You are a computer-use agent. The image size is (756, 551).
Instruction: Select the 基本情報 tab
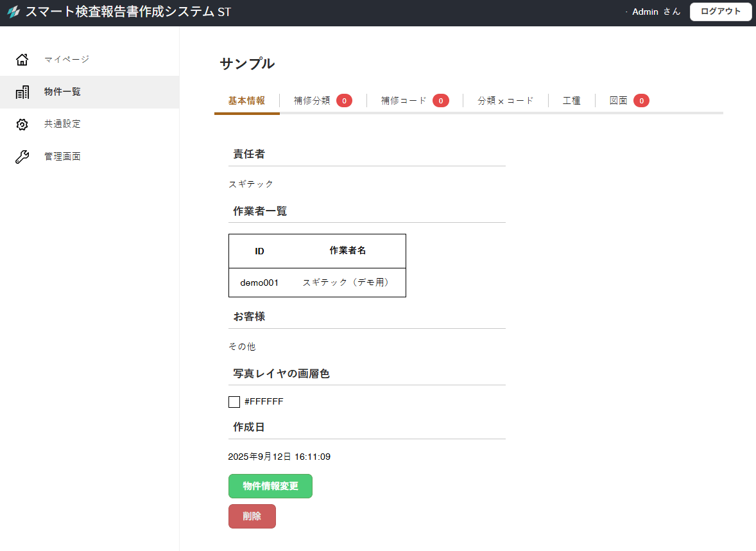246,101
